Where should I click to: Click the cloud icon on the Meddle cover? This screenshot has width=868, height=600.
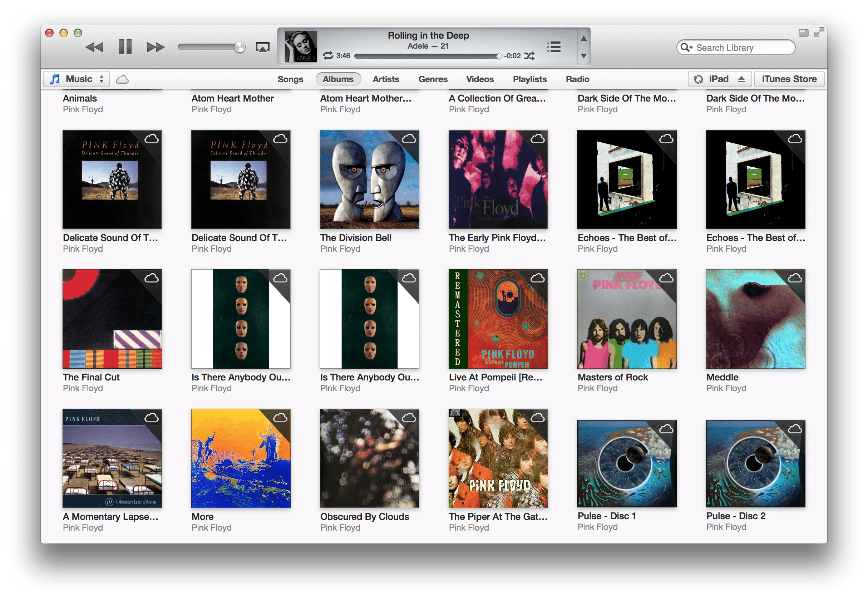(x=794, y=278)
